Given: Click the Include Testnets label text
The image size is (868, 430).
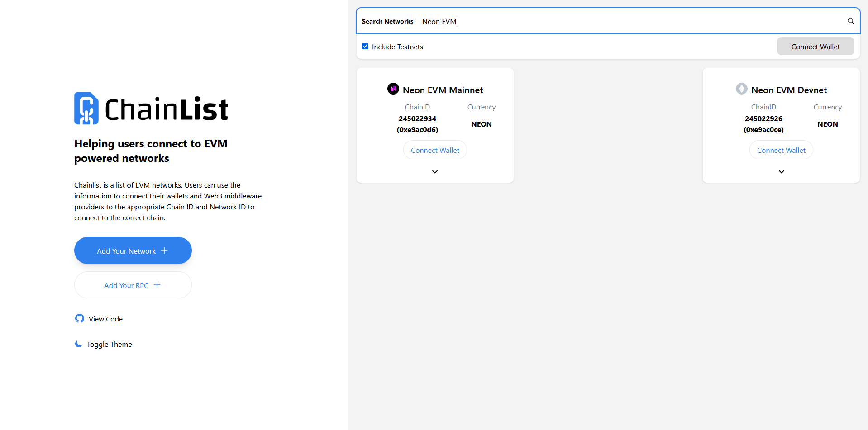Looking at the screenshot, I should pyautogui.click(x=397, y=47).
